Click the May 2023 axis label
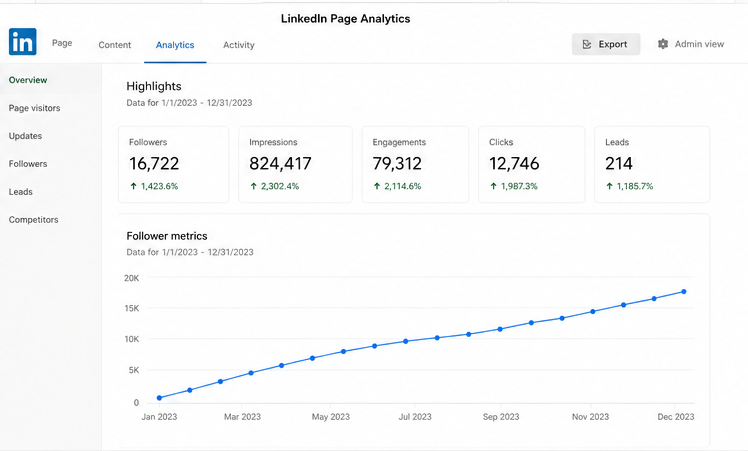This screenshot has height=451, width=748. (x=331, y=417)
